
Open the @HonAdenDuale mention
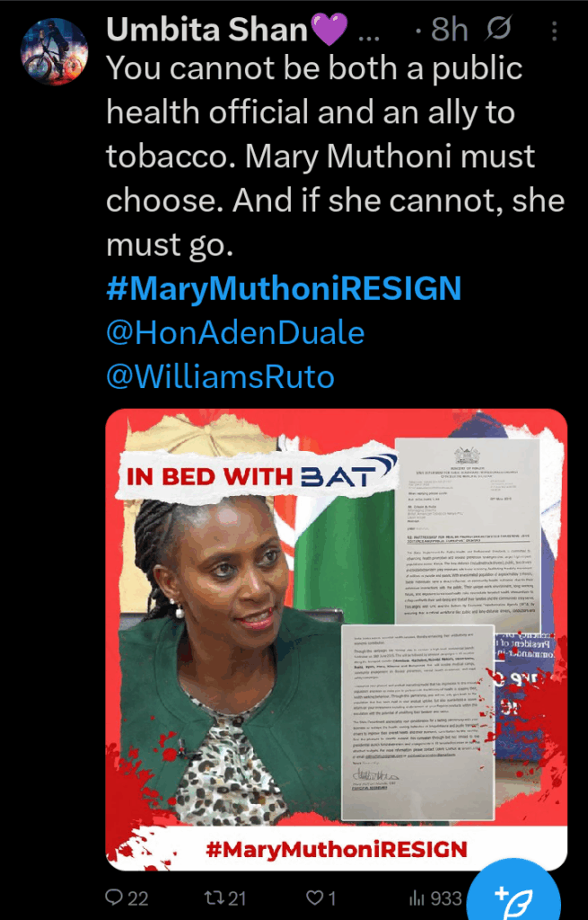235,333
